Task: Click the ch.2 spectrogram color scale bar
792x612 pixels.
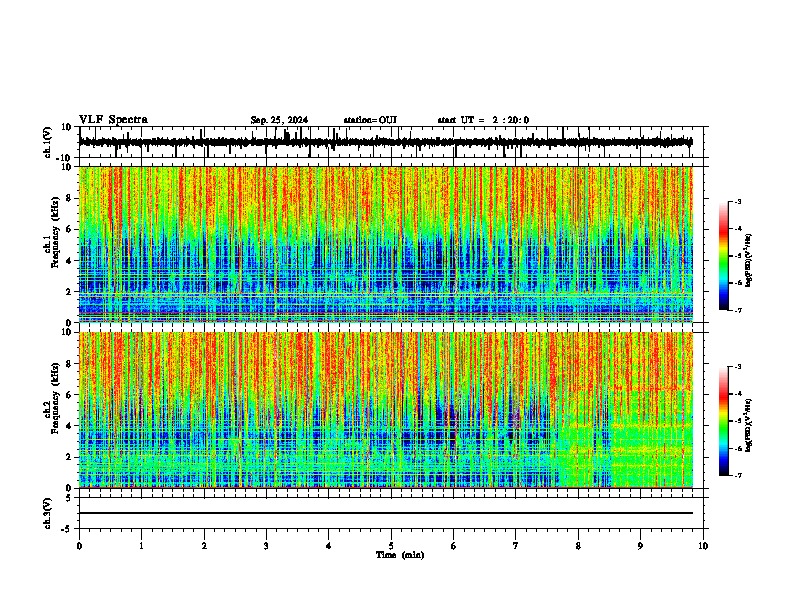Action: point(723,421)
